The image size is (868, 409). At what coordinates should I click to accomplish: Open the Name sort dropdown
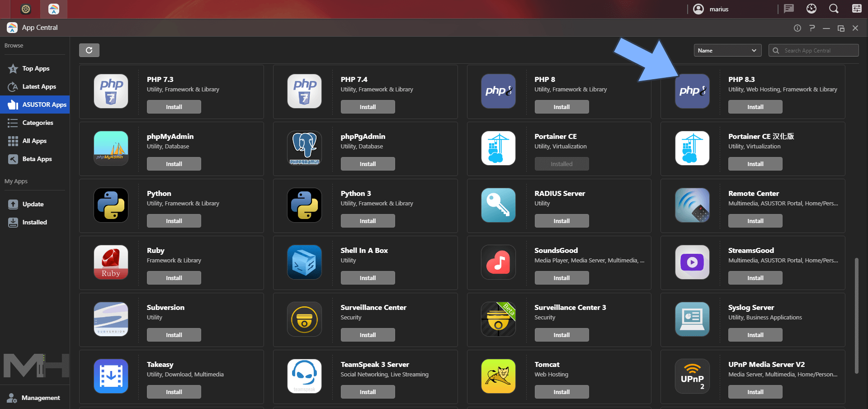point(727,50)
